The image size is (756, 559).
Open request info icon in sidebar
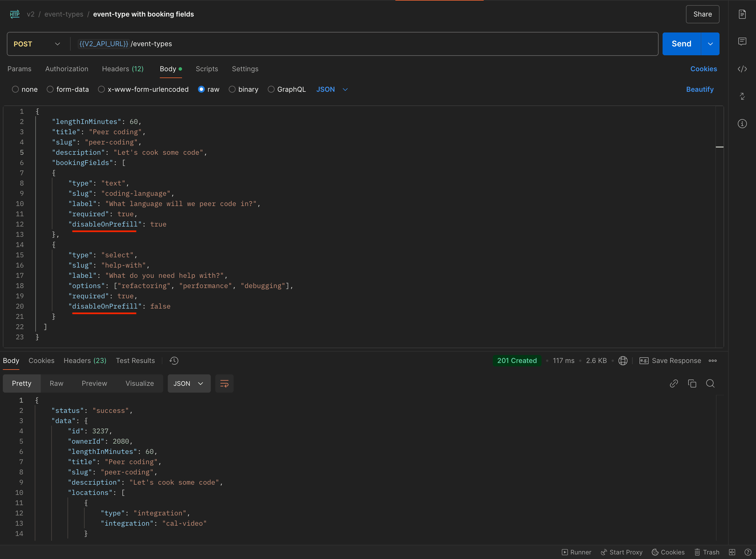point(742,124)
